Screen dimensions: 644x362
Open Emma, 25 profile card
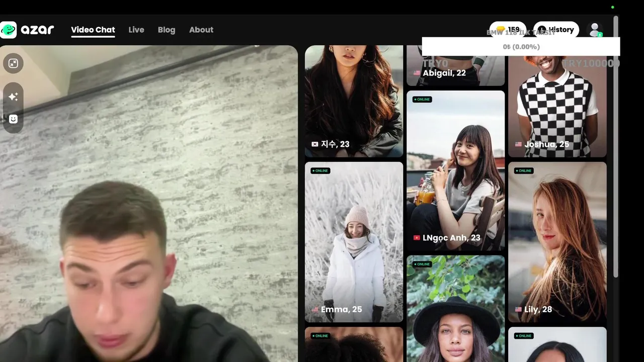click(354, 242)
